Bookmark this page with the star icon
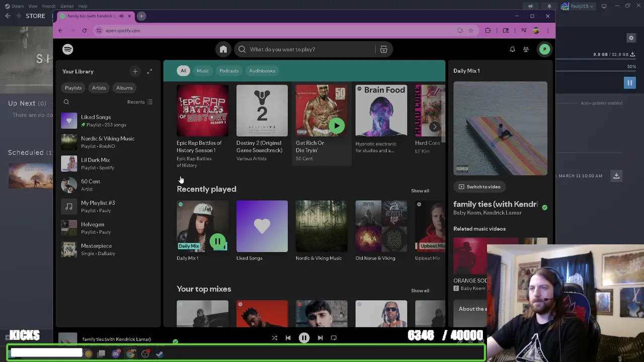Image resolution: width=644 pixels, height=362 pixels. (471, 31)
